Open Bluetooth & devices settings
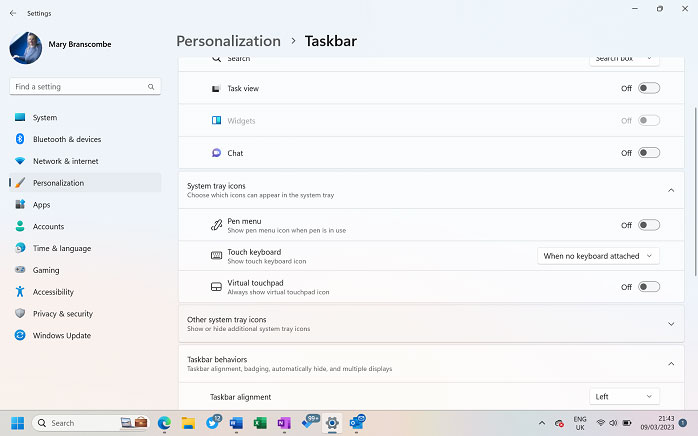The height and width of the screenshot is (436, 698). [66, 139]
